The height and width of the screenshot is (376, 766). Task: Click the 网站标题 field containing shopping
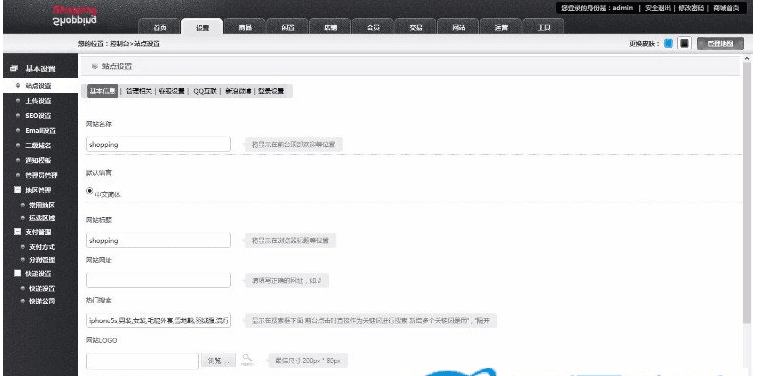click(158, 240)
